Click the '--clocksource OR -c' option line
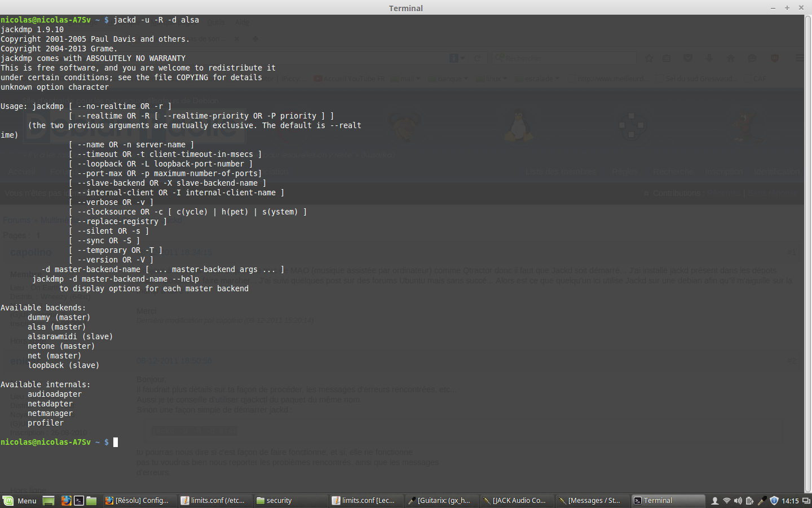Viewport: 812px width, 508px height. [x=188, y=212]
